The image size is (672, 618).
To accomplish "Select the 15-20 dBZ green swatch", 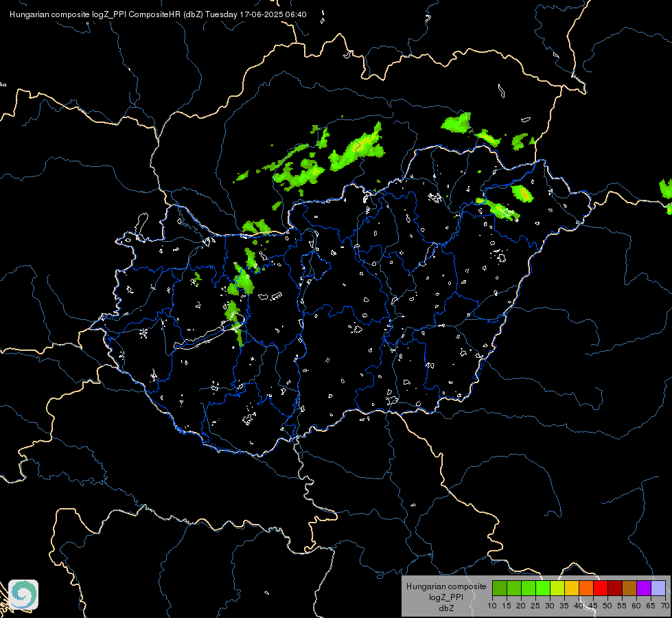I will (x=514, y=588).
